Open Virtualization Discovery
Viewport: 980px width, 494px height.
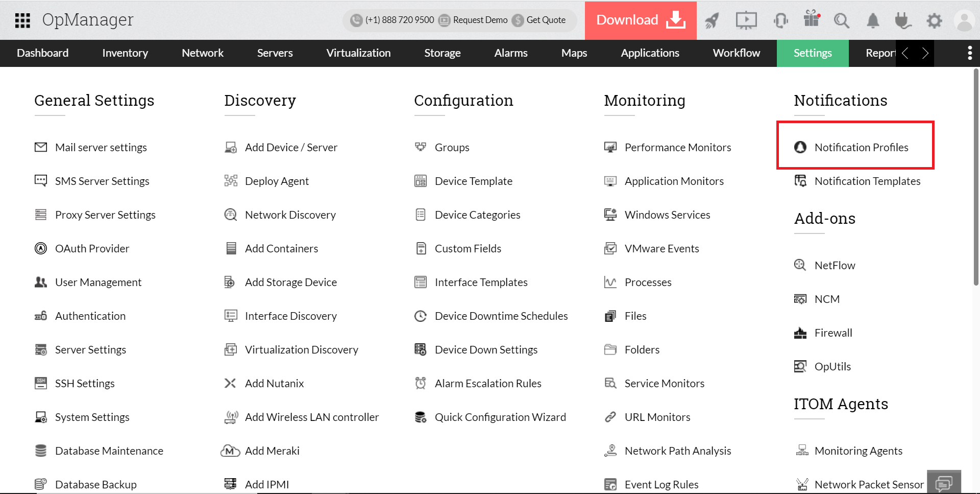point(301,349)
